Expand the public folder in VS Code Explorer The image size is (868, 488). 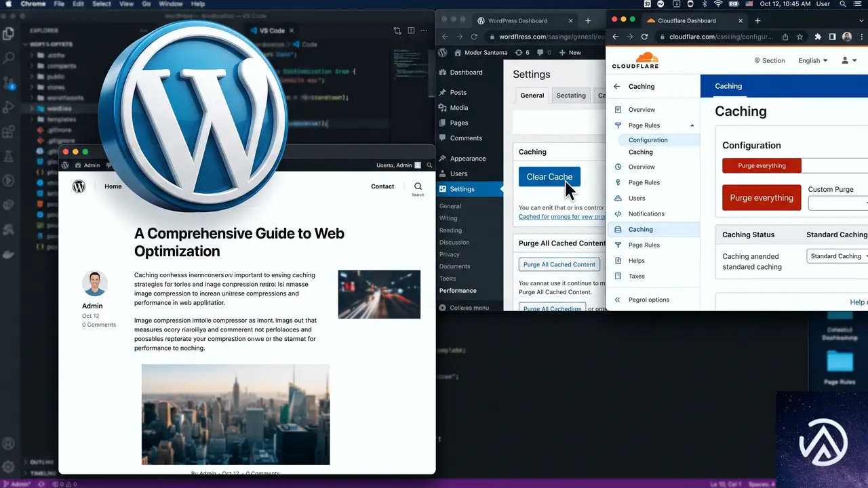coord(57,77)
